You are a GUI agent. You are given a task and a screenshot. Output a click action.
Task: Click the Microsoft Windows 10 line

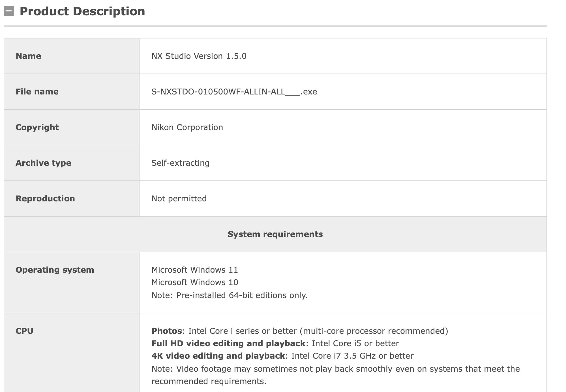[x=194, y=282]
